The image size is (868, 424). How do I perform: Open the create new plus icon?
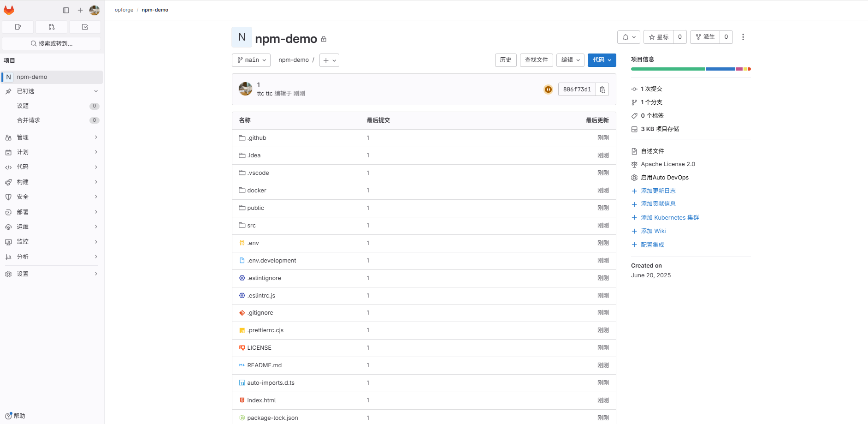[x=80, y=10]
